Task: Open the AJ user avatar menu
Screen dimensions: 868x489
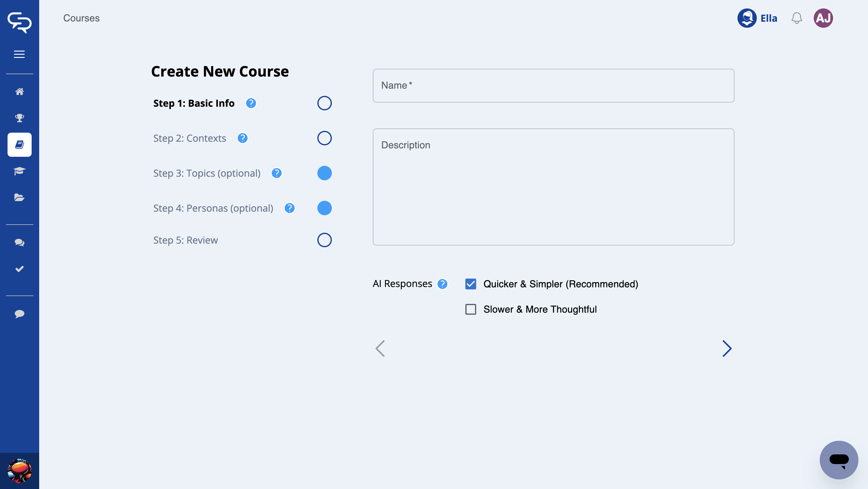Action: [823, 18]
